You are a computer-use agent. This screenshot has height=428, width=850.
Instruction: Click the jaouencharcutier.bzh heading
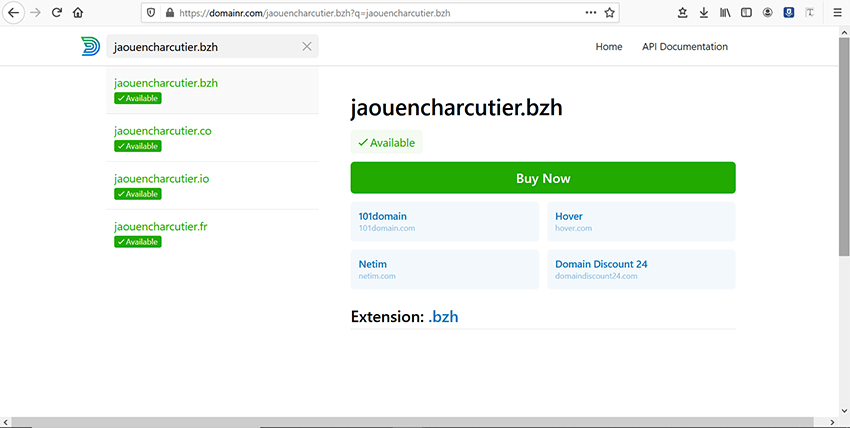(x=456, y=108)
